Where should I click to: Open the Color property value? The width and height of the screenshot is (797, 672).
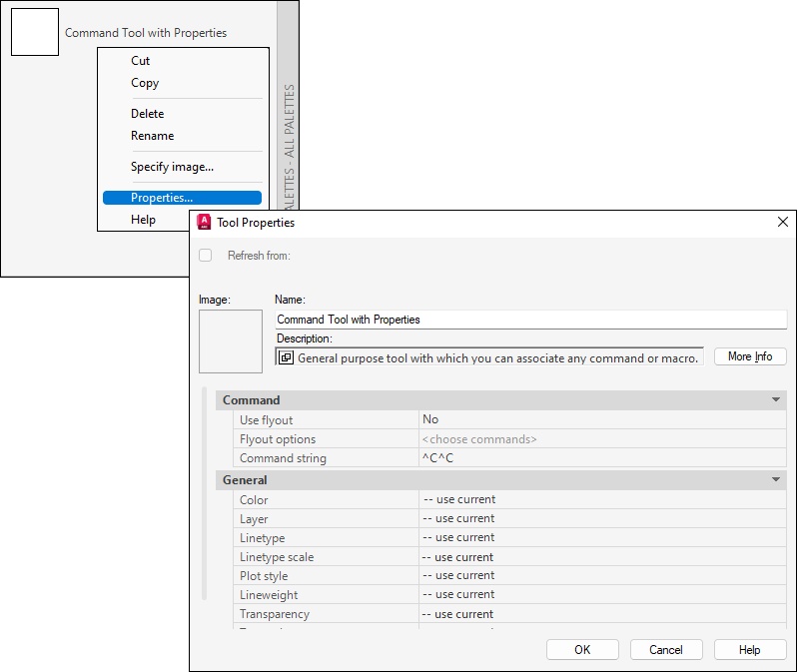pos(602,499)
